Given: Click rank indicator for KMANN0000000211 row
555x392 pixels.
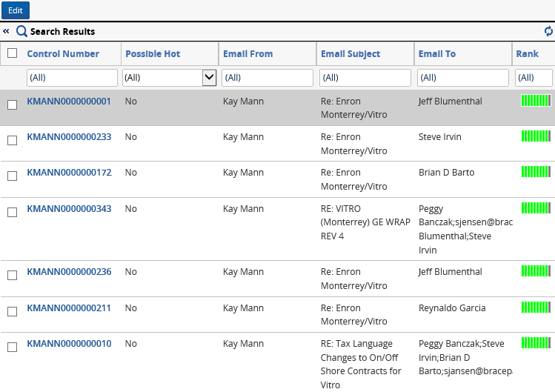Looking at the screenshot, I should click(x=536, y=307).
